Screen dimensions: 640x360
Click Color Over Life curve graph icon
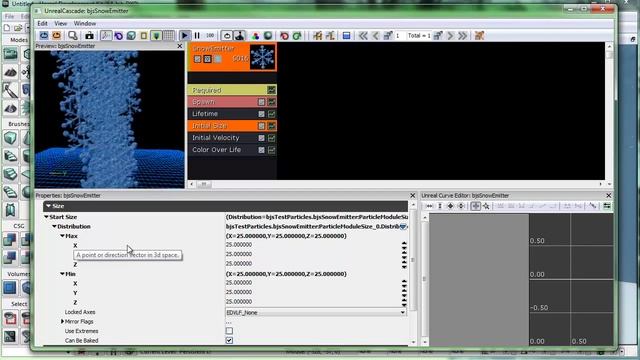tap(271, 150)
